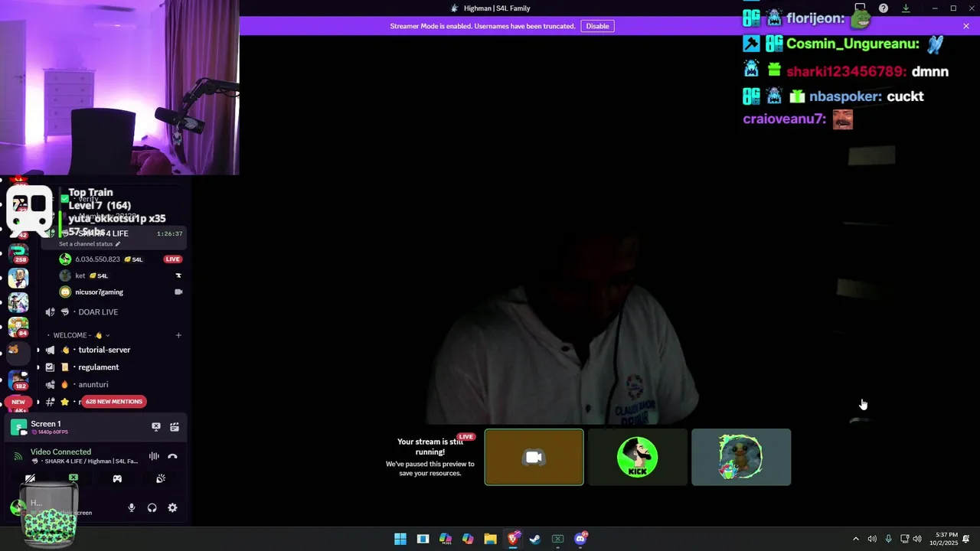Image resolution: width=980 pixels, height=551 pixels.
Task: Open server with 84 badge in sidebar
Action: [18, 328]
